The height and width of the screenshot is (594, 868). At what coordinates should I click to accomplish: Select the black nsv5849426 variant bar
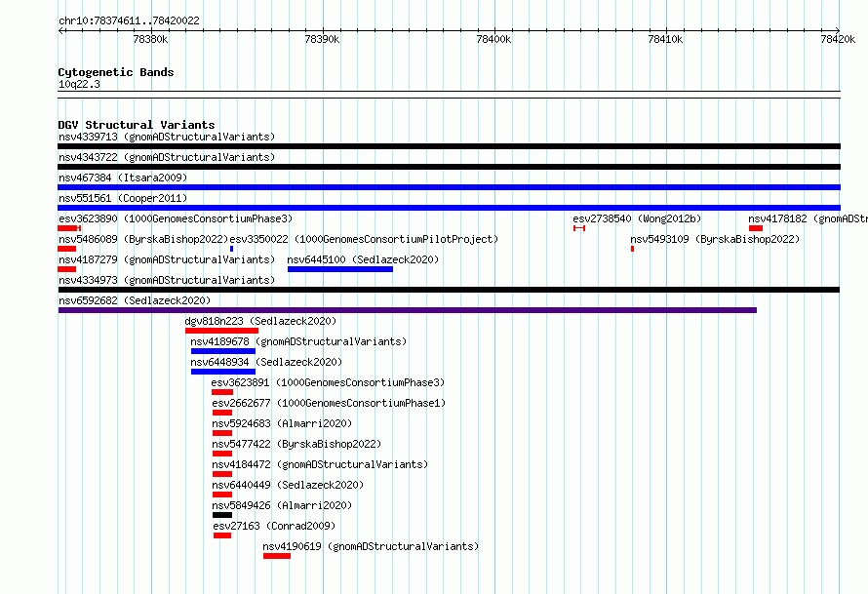(x=222, y=515)
